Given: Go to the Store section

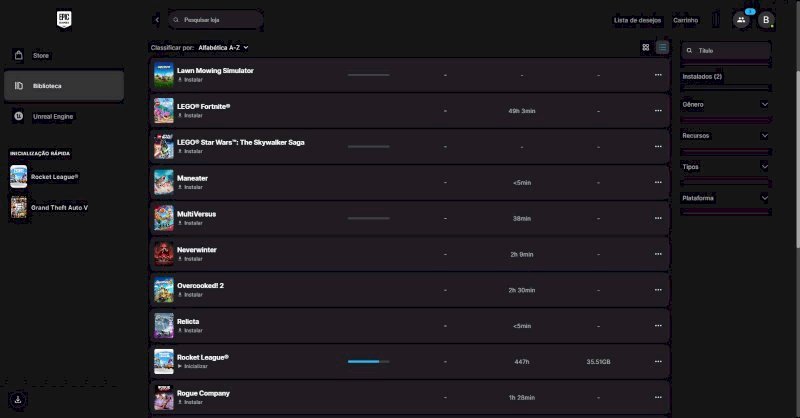Looking at the screenshot, I should click(x=41, y=55).
